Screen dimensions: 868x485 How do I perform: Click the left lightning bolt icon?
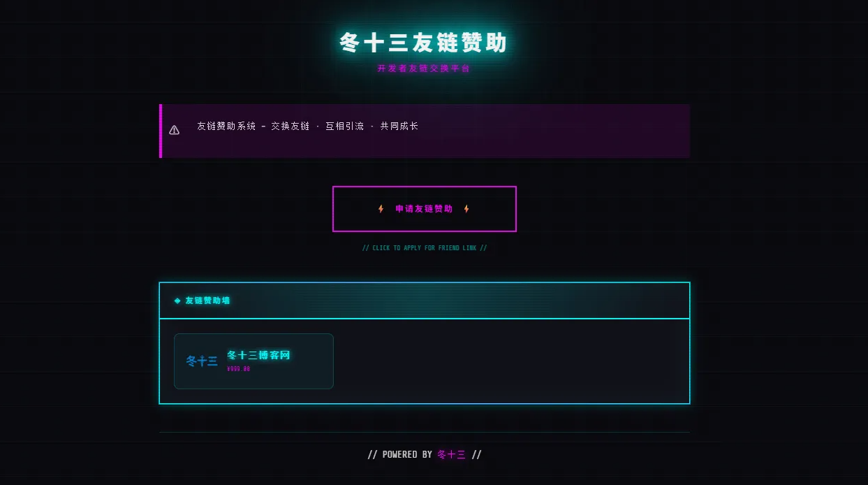[x=381, y=209]
